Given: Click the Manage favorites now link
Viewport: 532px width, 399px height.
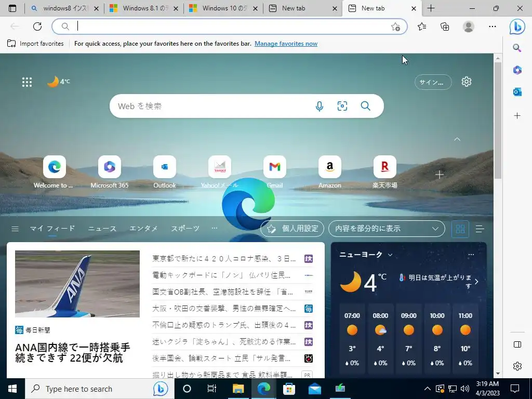Looking at the screenshot, I should point(286,44).
